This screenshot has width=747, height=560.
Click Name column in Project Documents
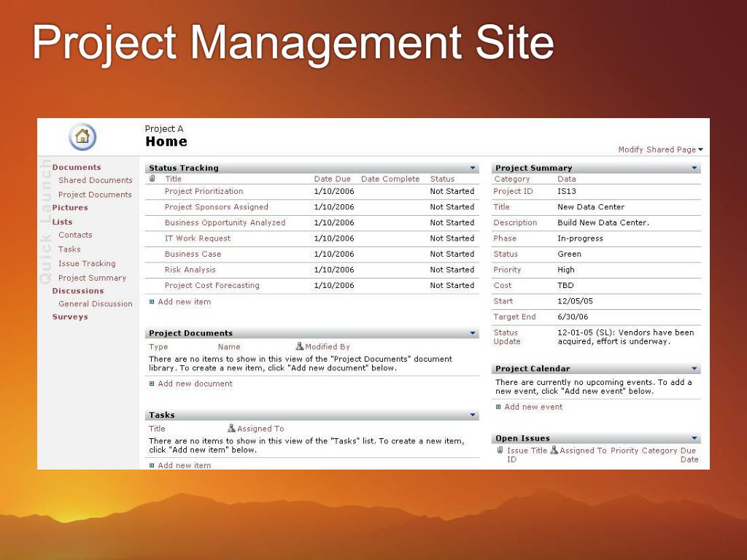pyautogui.click(x=229, y=346)
